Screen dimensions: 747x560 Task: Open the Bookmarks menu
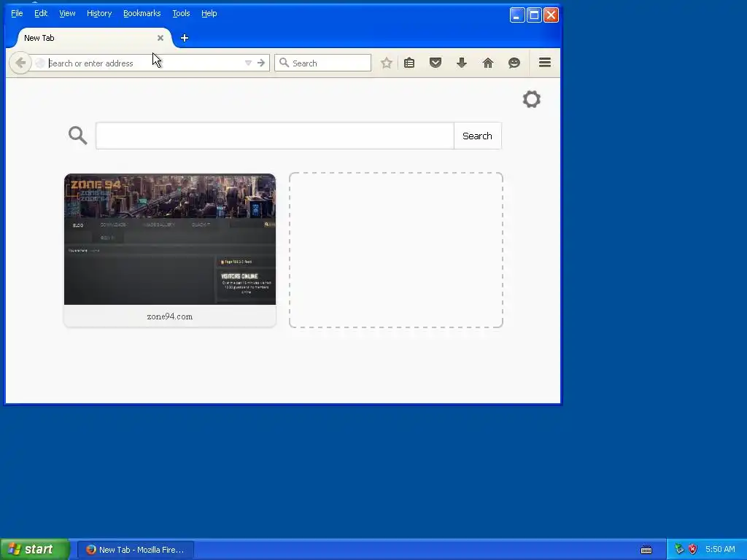(x=142, y=13)
